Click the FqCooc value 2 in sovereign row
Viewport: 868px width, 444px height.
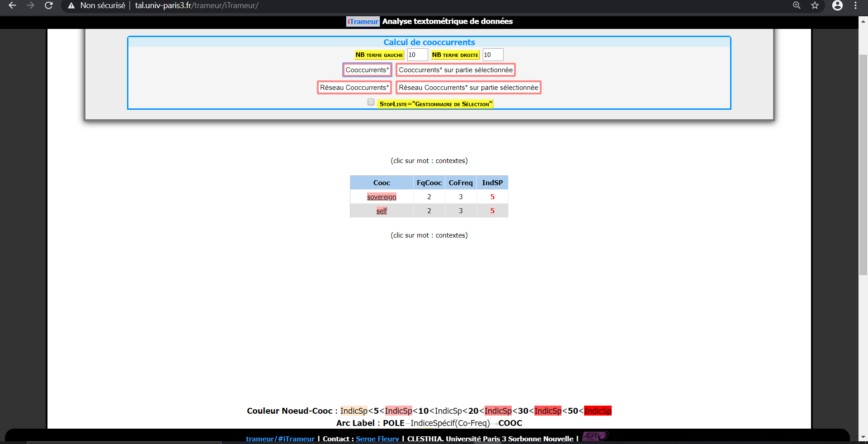click(429, 197)
